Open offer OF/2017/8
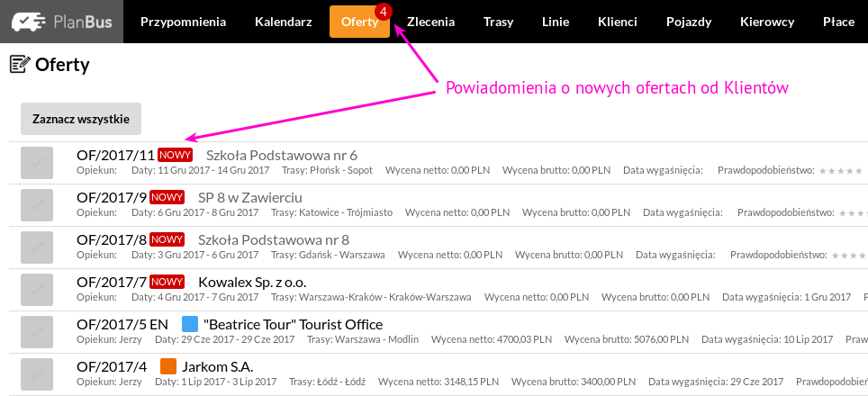The width and height of the screenshot is (868, 396). click(112, 240)
